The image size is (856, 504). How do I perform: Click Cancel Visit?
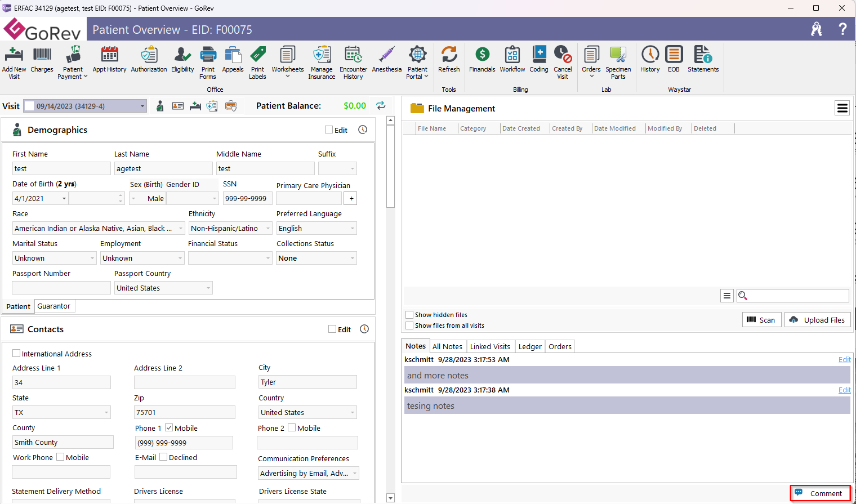click(x=563, y=63)
